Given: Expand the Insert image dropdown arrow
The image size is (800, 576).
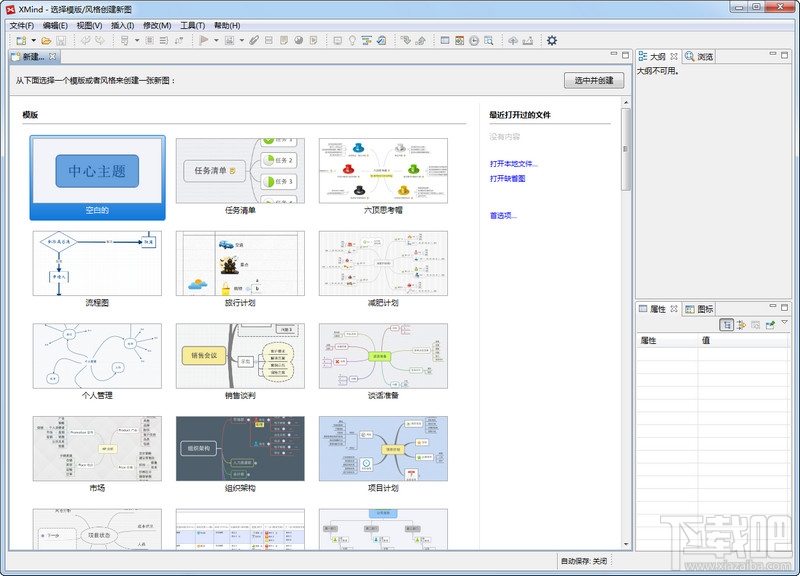Looking at the screenshot, I should pyautogui.click(x=241, y=40).
